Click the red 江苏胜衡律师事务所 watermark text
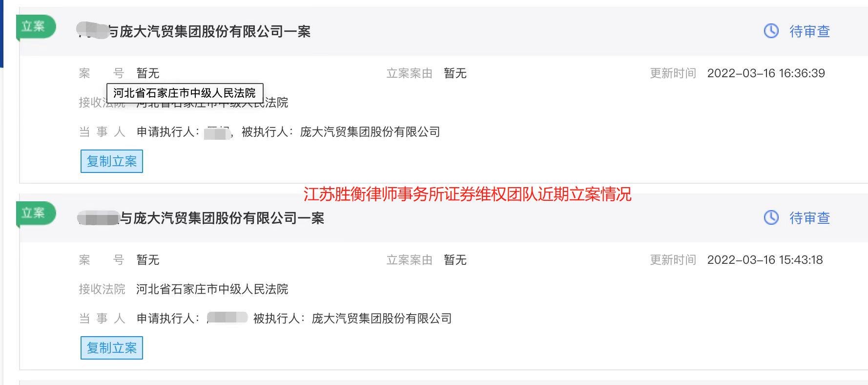868x385 pixels. pos(467,194)
